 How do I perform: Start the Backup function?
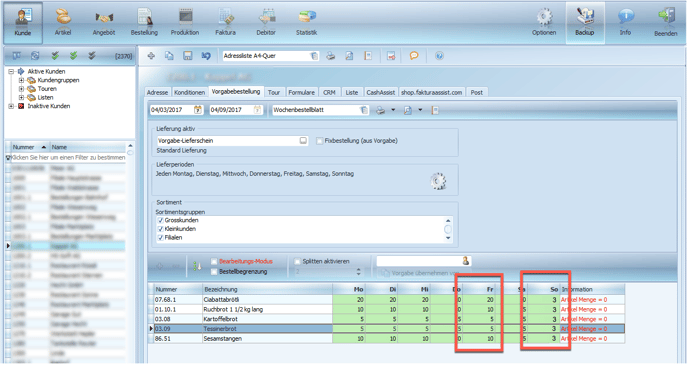(x=585, y=23)
